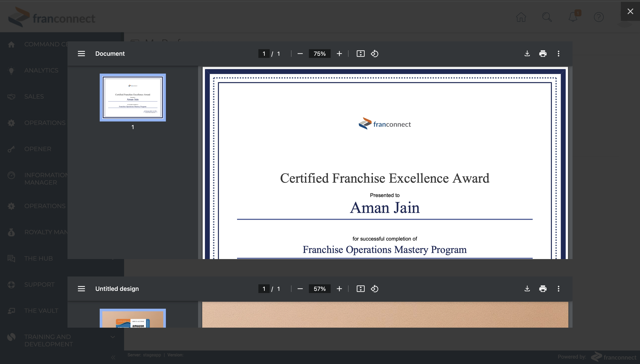Download the Untitled design PDF

coord(527,289)
